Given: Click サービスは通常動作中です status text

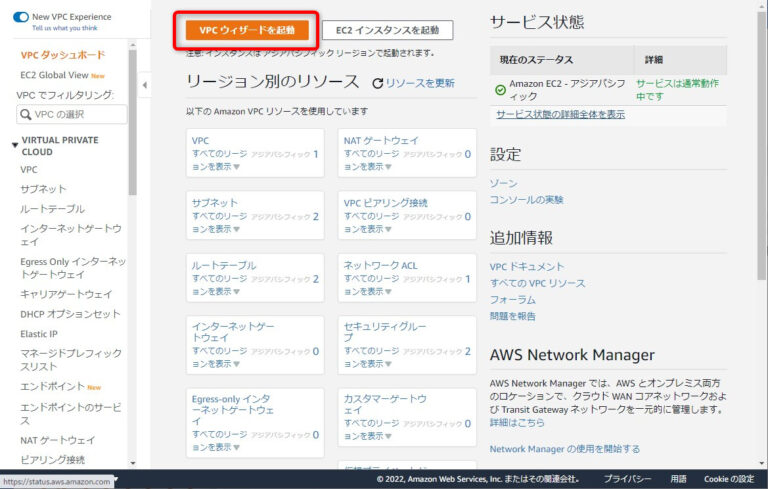Looking at the screenshot, I should (677, 90).
